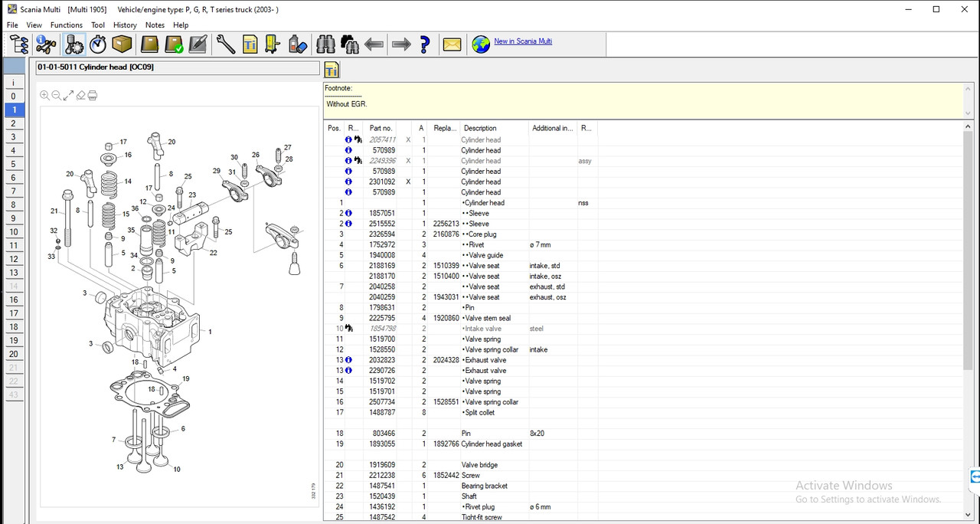Expand footnote box with its down arrow
The width and height of the screenshot is (980, 524).
[968, 113]
